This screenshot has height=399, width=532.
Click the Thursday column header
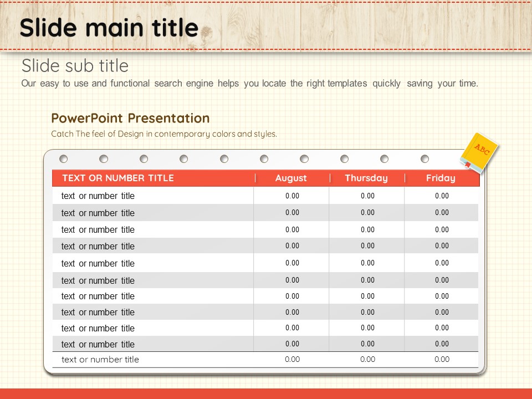[x=366, y=178]
